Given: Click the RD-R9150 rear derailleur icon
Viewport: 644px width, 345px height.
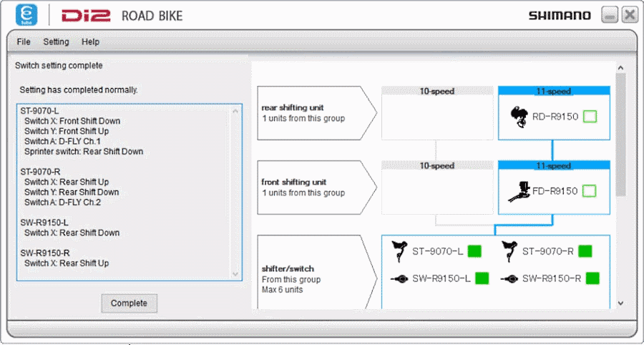Looking at the screenshot, I should (519, 117).
